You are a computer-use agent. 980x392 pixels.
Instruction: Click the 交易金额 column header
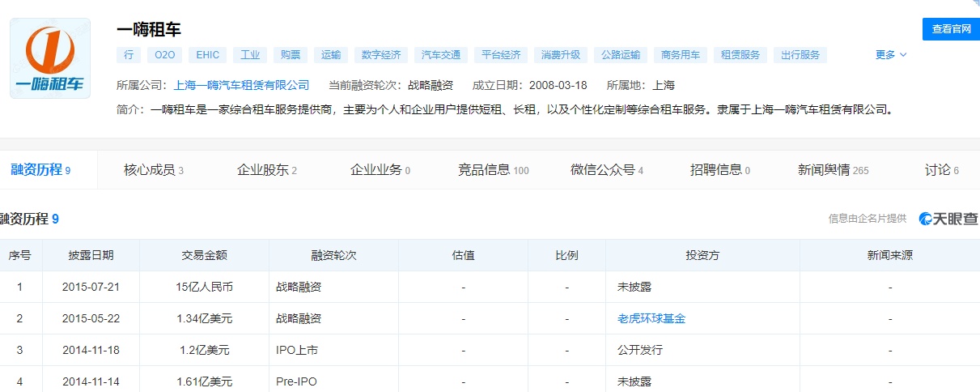(204, 255)
